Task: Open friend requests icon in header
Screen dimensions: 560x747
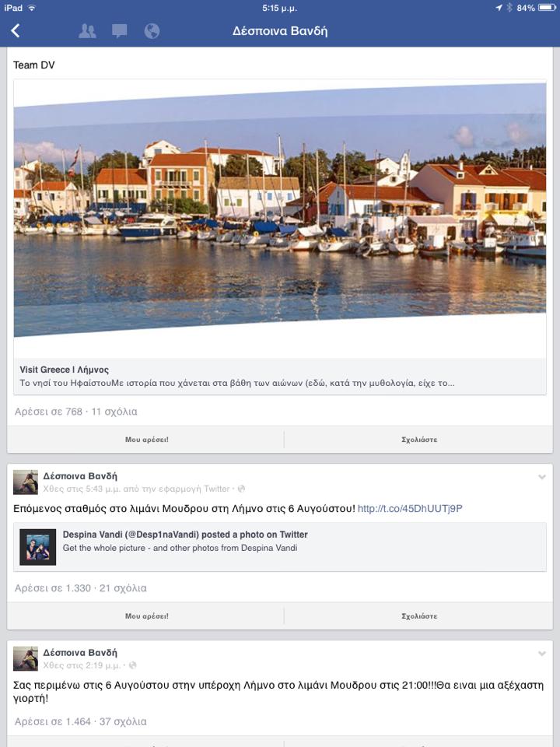Action: (x=87, y=31)
